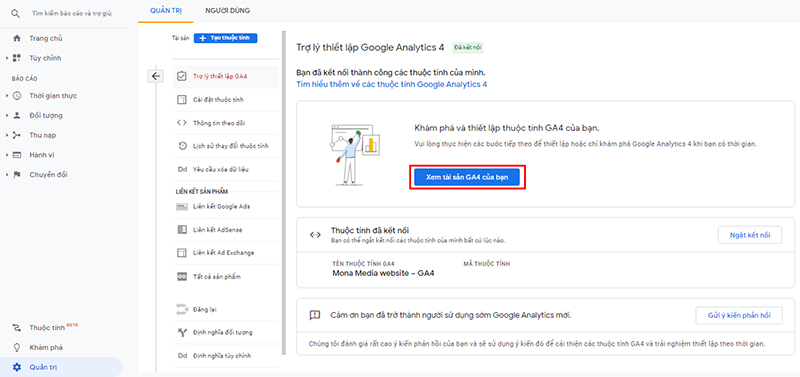The width and height of the screenshot is (800, 377).
Task: Click the BÁO CÁO sidebar heading
Action: [x=24, y=79]
